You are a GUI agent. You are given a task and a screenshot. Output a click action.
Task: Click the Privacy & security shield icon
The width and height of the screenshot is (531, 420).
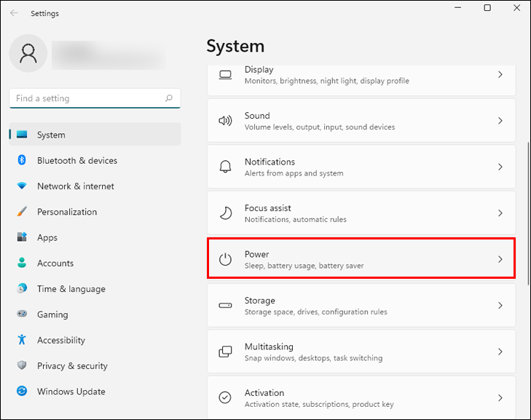pos(22,366)
